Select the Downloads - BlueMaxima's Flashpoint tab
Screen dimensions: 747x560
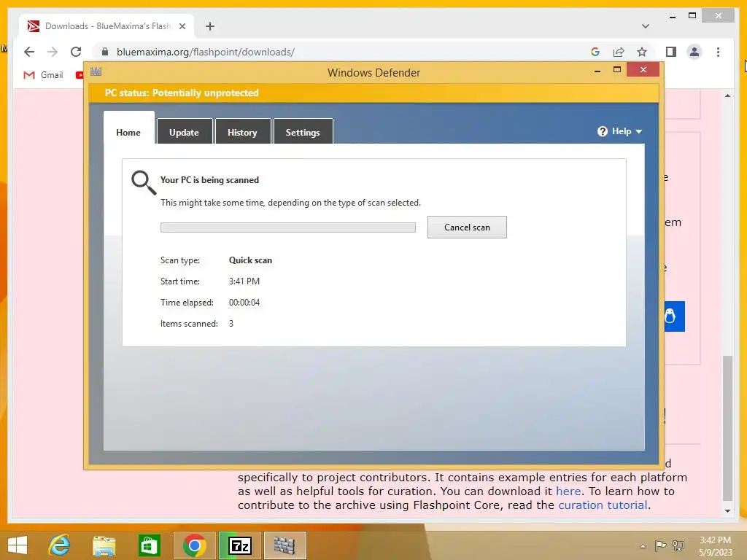107,26
